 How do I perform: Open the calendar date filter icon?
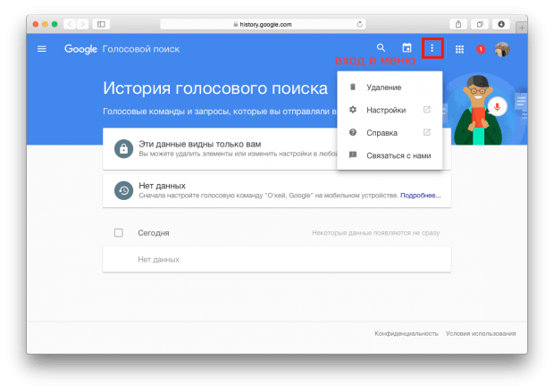point(407,48)
